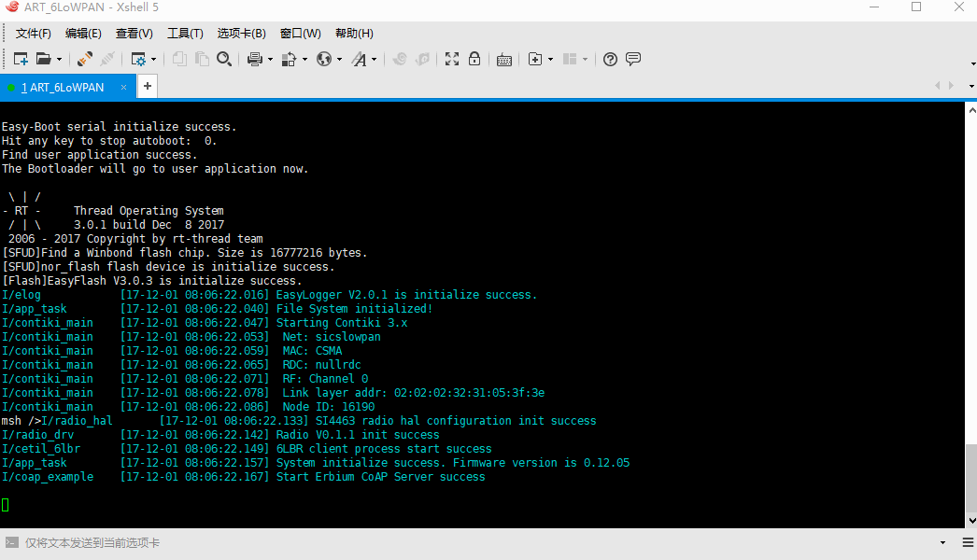Click the Color Scheme icon

click(x=290, y=59)
